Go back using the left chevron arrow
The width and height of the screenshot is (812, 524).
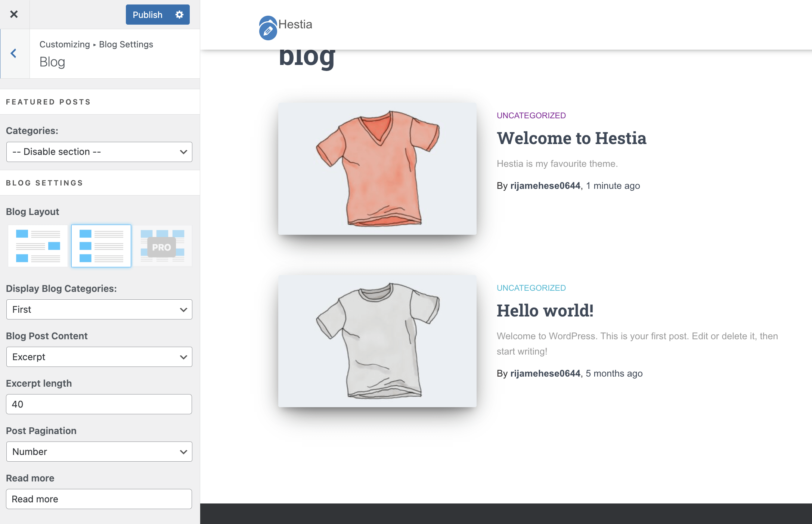(x=14, y=53)
